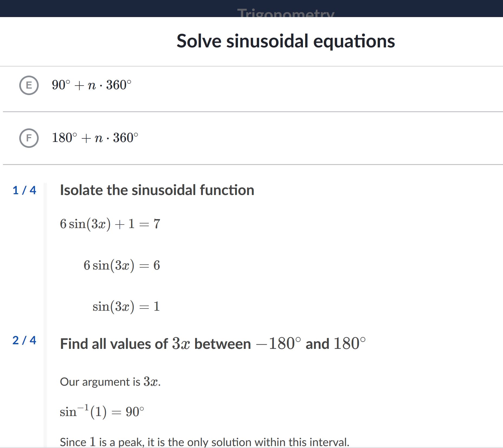Image resolution: width=503 pixels, height=448 pixels.
Task: Click the equation sin(3x) = 1
Action: (x=126, y=307)
